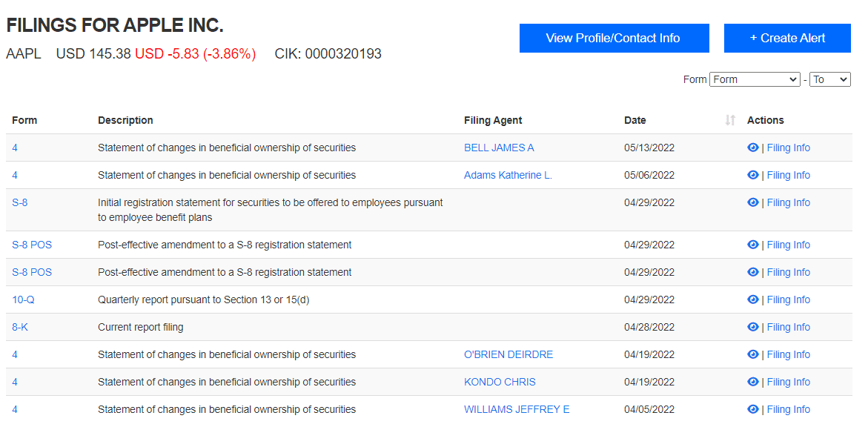This screenshot has width=868, height=427.
Task: Click the eye icon for 10-Q quarterly report
Action: pos(752,299)
